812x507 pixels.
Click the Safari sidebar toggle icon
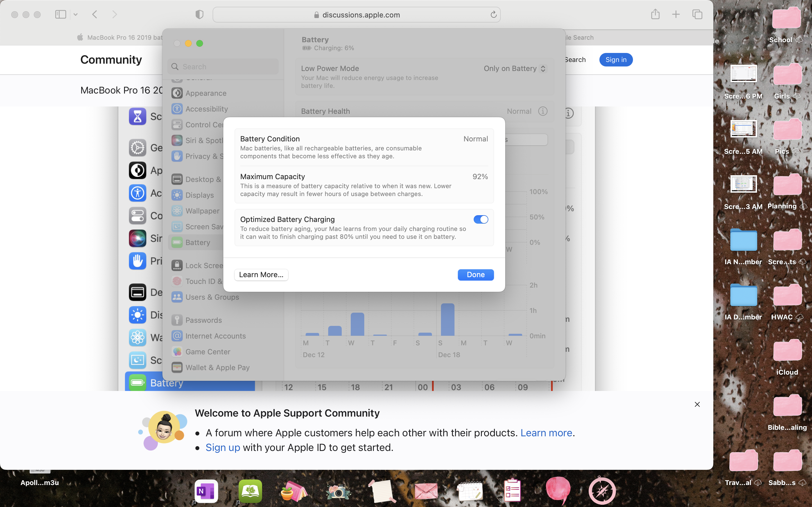[61, 14]
